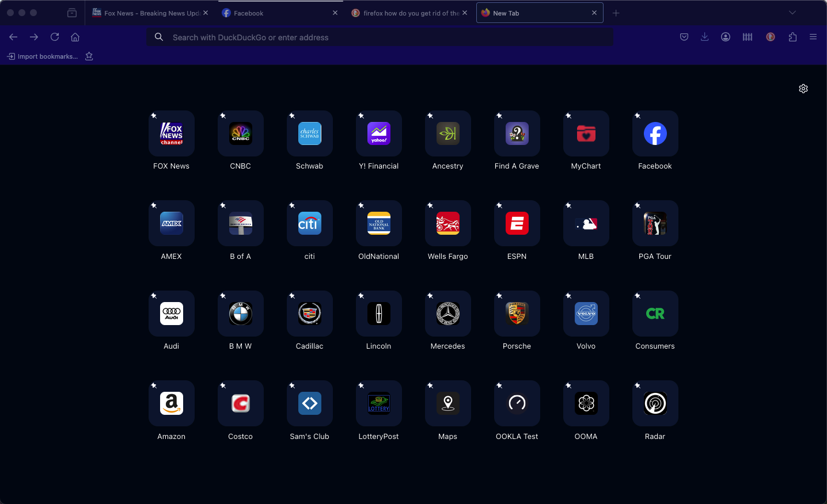The image size is (827, 504).
Task: Reload the current page
Action: [x=55, y=37]
